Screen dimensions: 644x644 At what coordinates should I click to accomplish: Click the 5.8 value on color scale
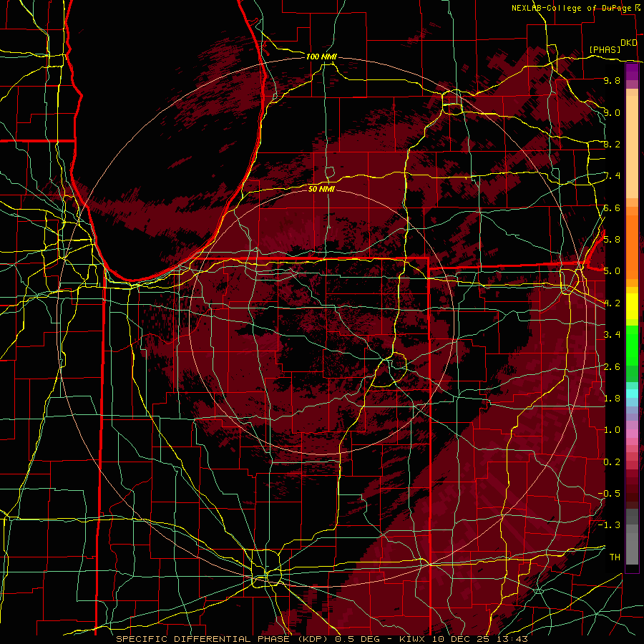[x=612, y=240]
